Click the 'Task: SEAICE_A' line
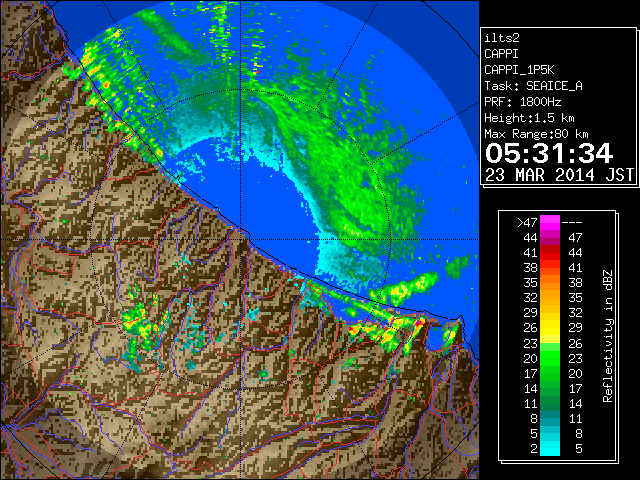Image resolution: width=640 pixels, height=480 pixels. point(533,86)
